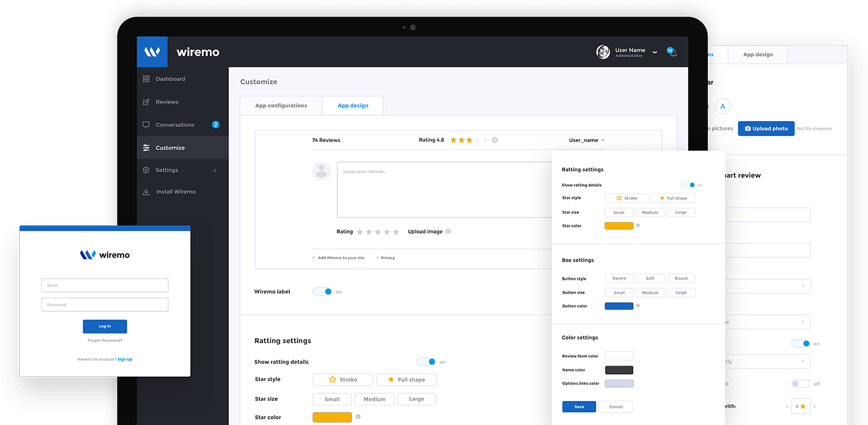Click the Sign Up link
868x425 pixels.
point(125,359)
